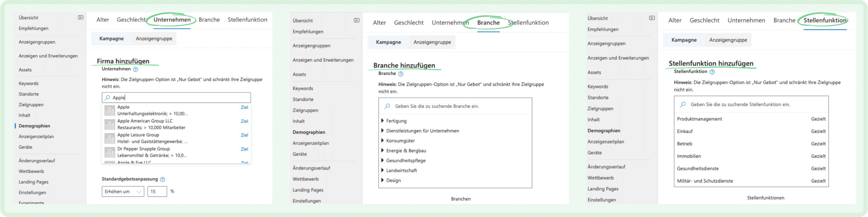Open help icon next to Stellenfunktion label

point(712,72)
